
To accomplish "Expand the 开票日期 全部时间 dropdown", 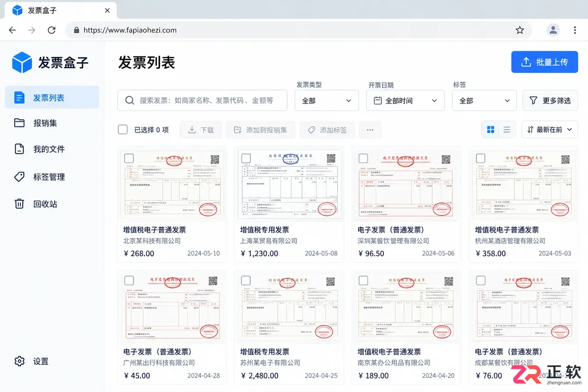I will coord(405,100).
